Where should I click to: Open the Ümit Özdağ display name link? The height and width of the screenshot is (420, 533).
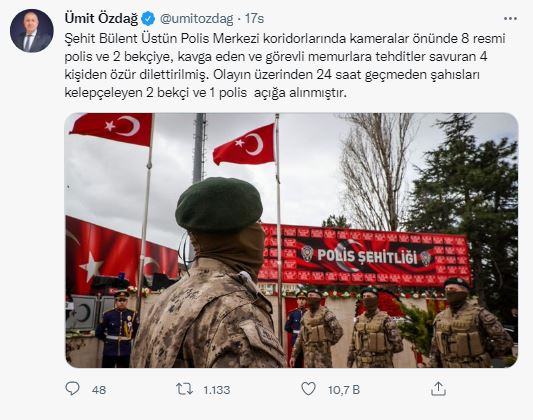click(x=101, y=19)
